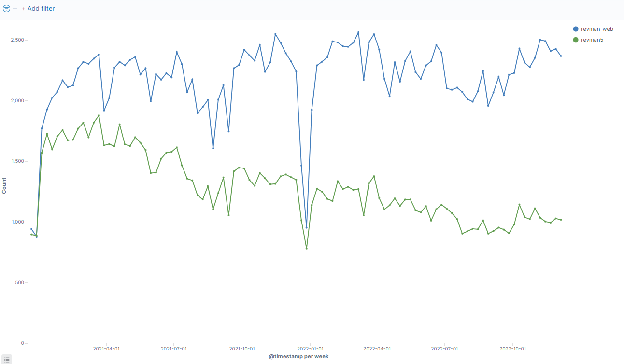This screenshot has height=364, width=624.
Task: Click the lowest green revman5 data point
Action: pyautogui.click(x=306, y=249)
